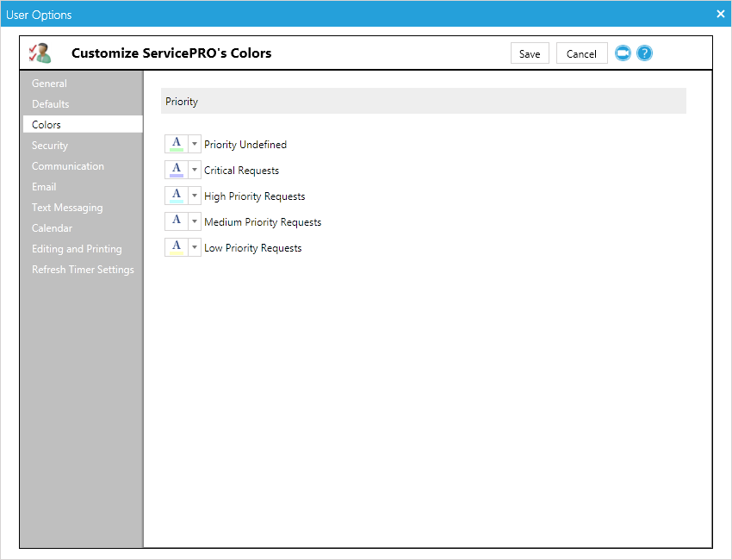Click the High Priority Requests label

(x=254, y=196)
